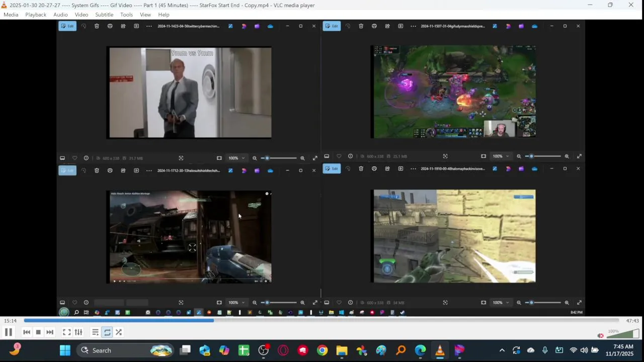Zoom in on the League game image
The width and height of the screenshot is (644, 362).
pos(567,156)
